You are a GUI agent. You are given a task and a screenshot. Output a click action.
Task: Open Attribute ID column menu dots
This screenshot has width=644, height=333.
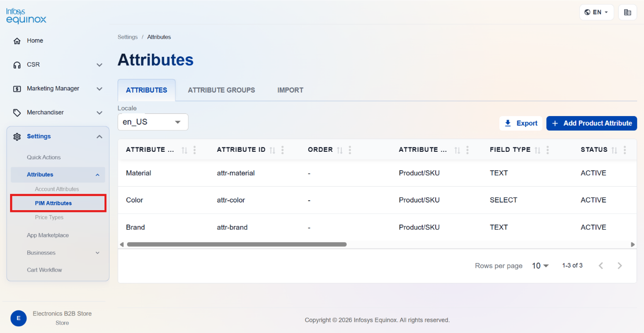point(283,150)
